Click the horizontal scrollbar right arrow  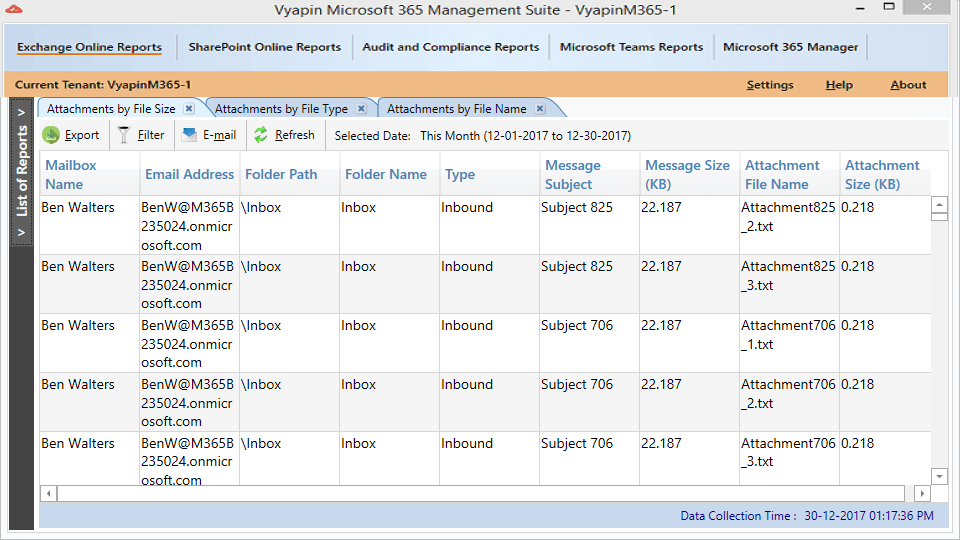click(922, 493)
